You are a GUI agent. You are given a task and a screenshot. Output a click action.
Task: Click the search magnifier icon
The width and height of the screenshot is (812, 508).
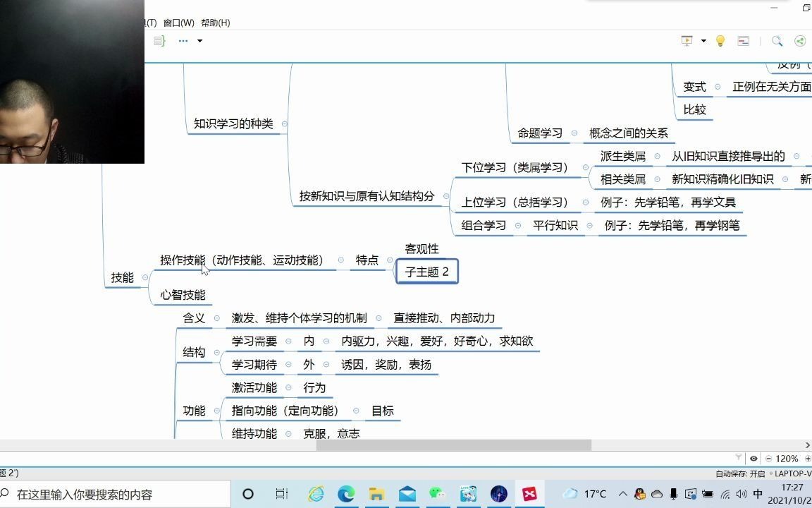click(x=777, y=40)
